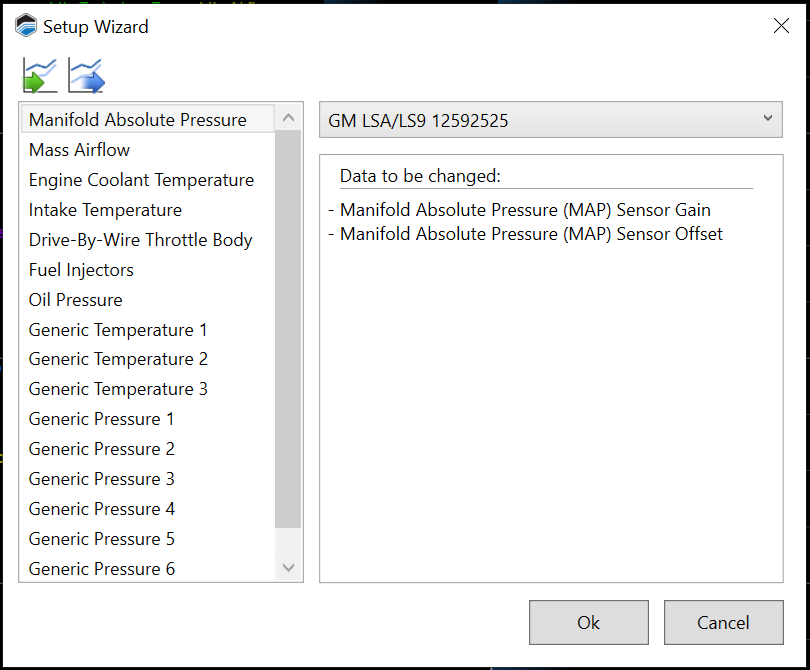Screen dimensions: 810x670
Task: Close the Setup Wizard dialog
Action: 781,26
